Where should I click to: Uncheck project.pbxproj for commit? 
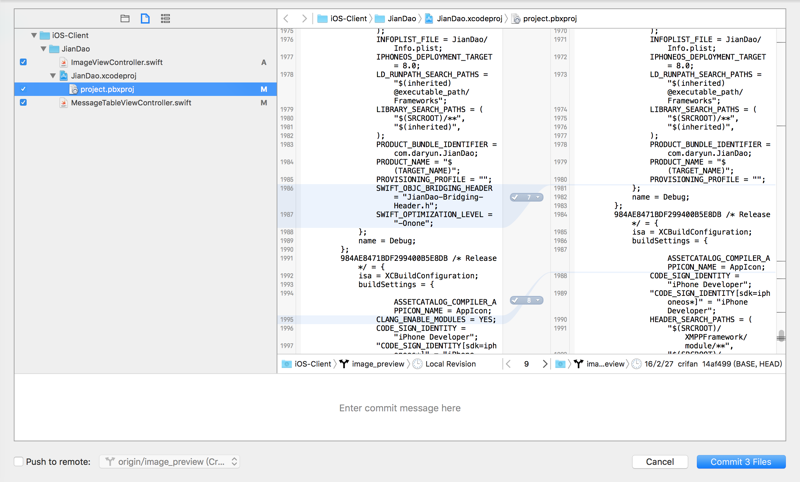pos(23,89)
